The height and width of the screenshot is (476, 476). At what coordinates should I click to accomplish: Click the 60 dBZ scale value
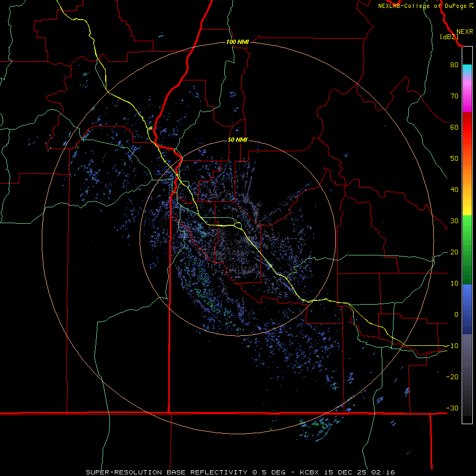tap(454, 127)
